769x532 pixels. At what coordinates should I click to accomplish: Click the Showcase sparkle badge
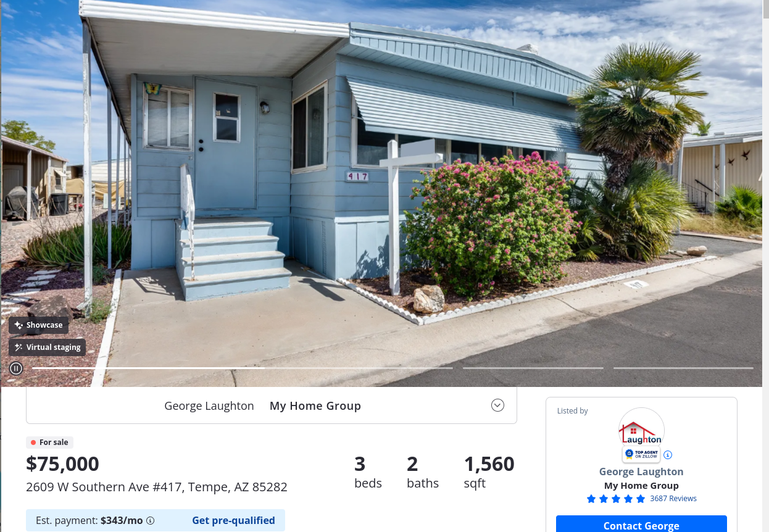(x=39, y=325)
